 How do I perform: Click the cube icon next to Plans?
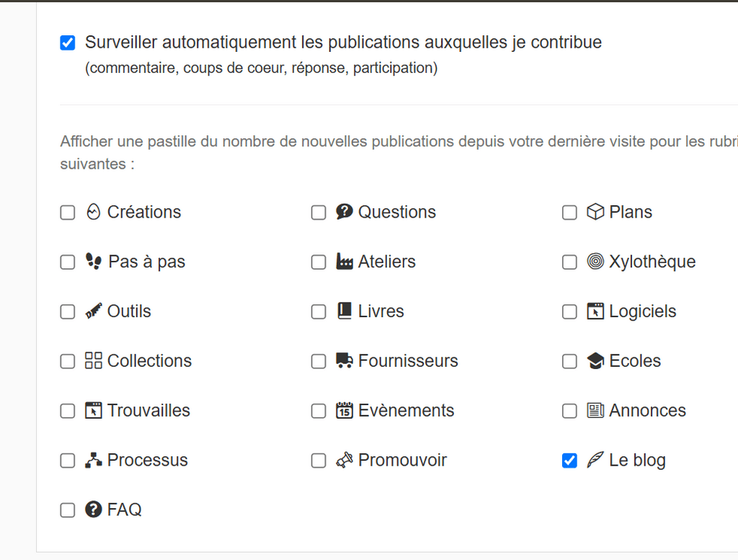(595, 212)
